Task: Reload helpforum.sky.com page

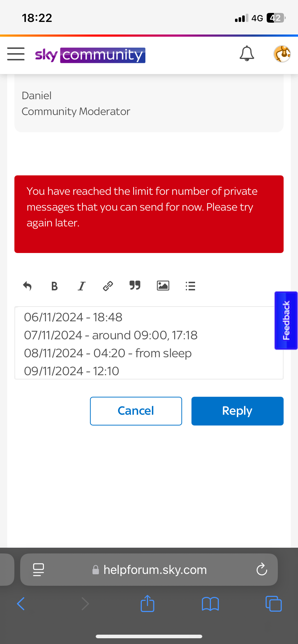Action: 262,569
